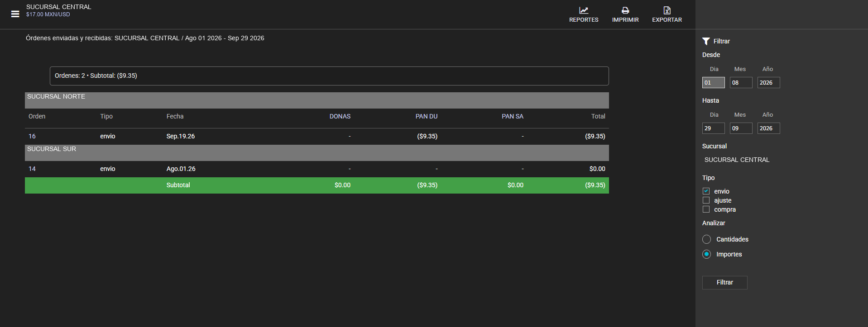Toggle the envio checkbox
This screenshot has width=868, height=327.
(706, 191)
